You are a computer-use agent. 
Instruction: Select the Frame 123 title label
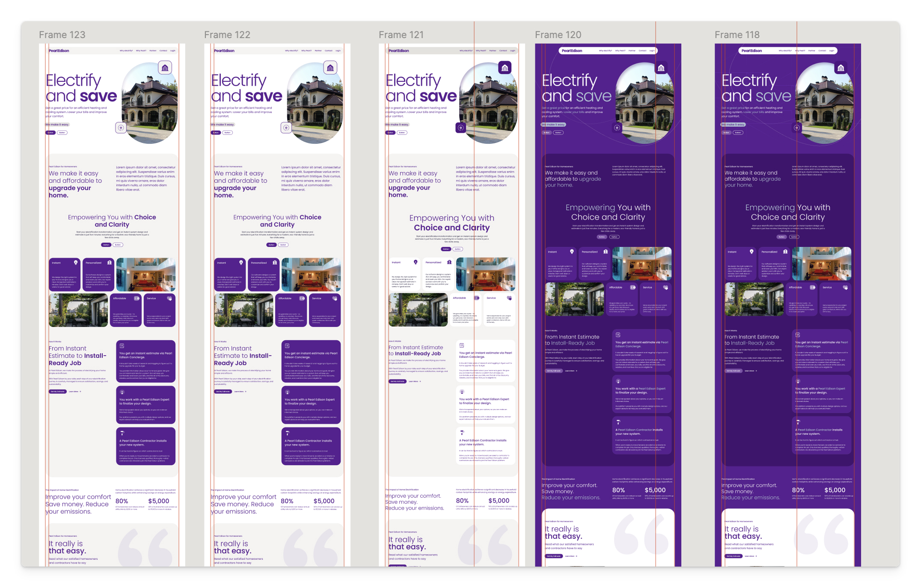62,35
